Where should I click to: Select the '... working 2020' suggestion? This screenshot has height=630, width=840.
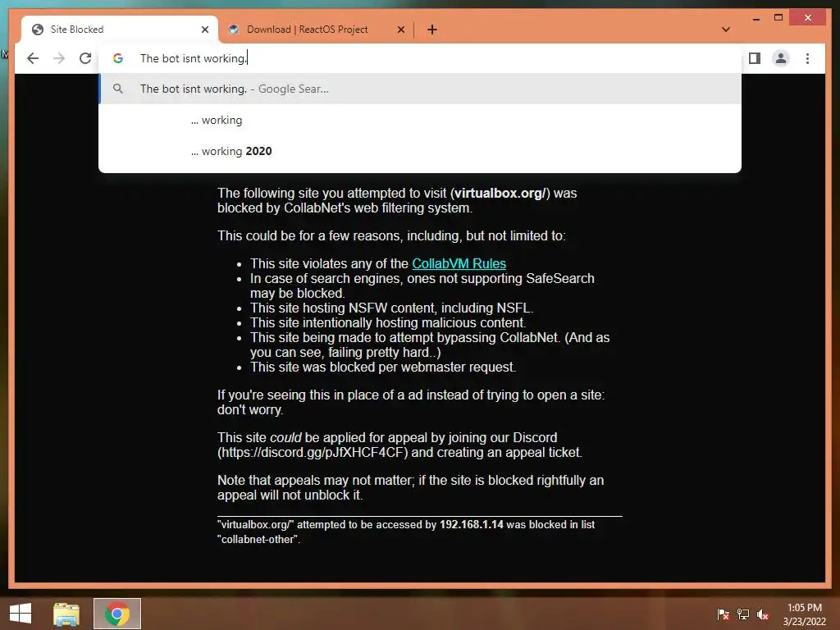[x=420, y=151]
